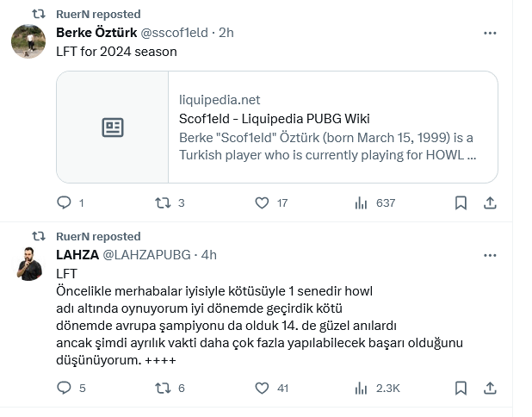The image size is (532, 417).
Task: Open more options on LAHZA's tweet
Action: [490, 255]
